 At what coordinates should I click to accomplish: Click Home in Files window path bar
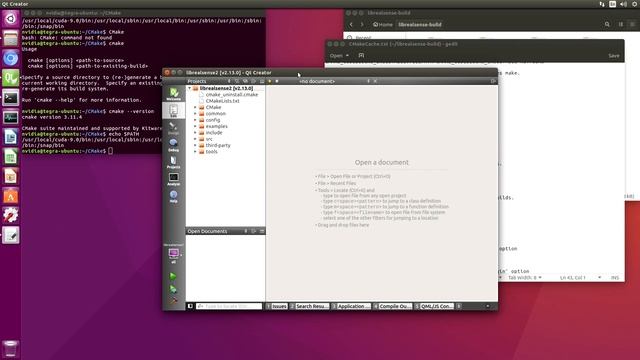pos(383,24)
